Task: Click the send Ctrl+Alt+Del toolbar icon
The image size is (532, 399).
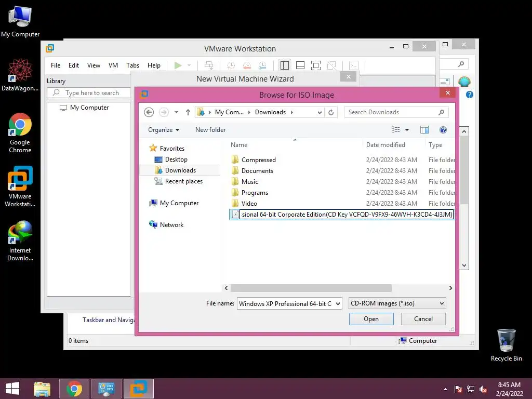Action: pos(209,65)
